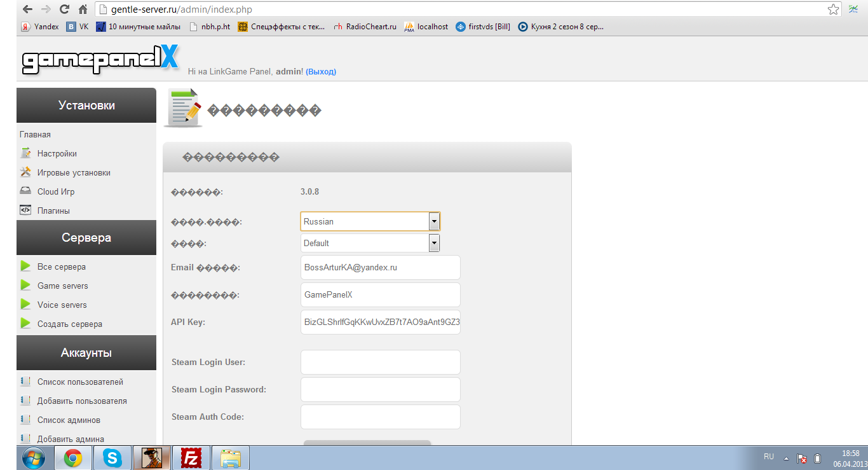Click green arrow icon beside Все сервера
This screenshot has height=470, width=868.
(x=25, y=266)
